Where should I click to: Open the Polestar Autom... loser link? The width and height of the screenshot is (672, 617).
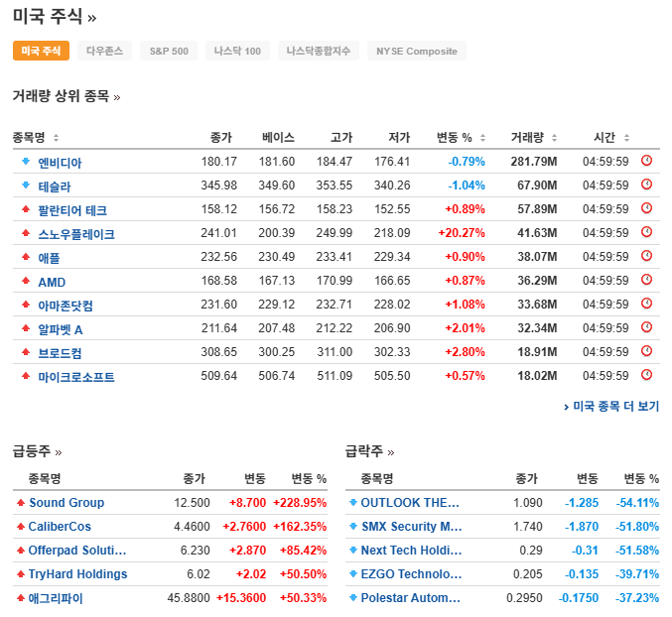click(x=411, y=597)
